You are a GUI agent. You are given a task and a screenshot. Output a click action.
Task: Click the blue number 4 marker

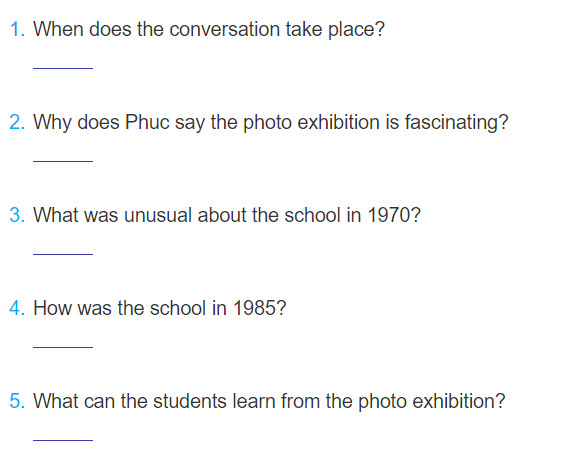click(17, 308)
